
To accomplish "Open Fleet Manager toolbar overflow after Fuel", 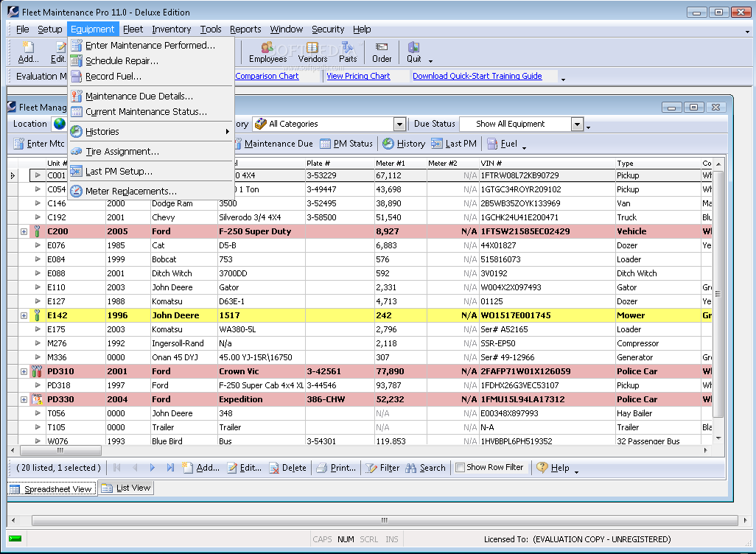I will tap(525, 148).
